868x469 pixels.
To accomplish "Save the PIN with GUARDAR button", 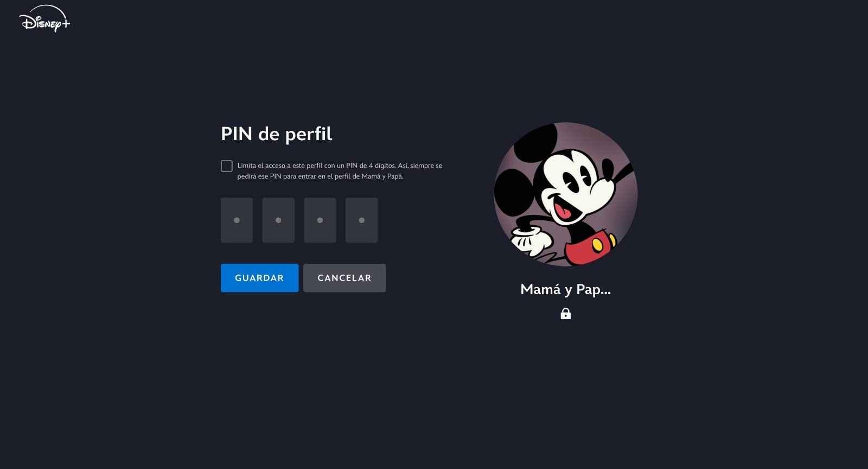I will pyautogui.click(x=259, y=278).
